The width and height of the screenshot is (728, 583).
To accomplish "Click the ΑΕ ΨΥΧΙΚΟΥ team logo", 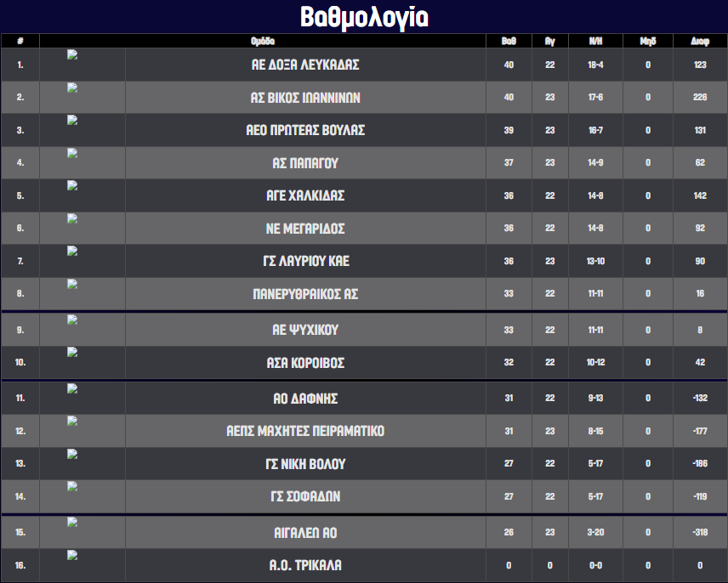I will coord(72,320).
